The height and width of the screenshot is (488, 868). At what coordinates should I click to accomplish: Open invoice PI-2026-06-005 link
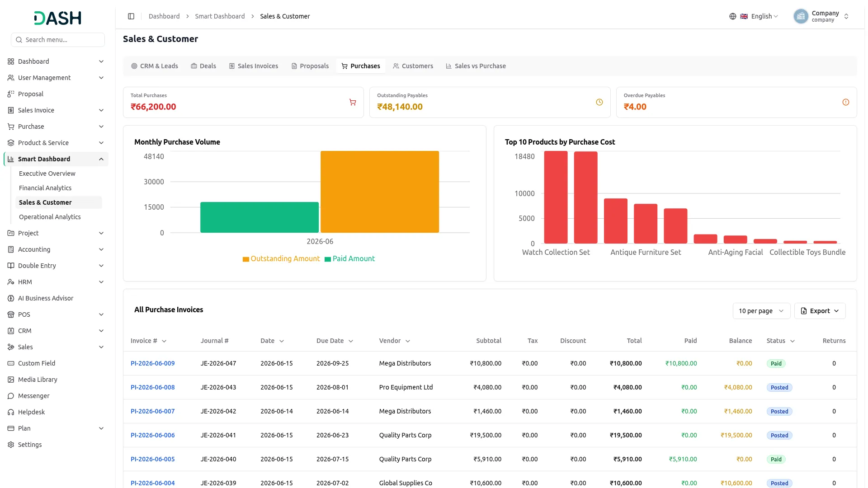(x=152, y=459)
